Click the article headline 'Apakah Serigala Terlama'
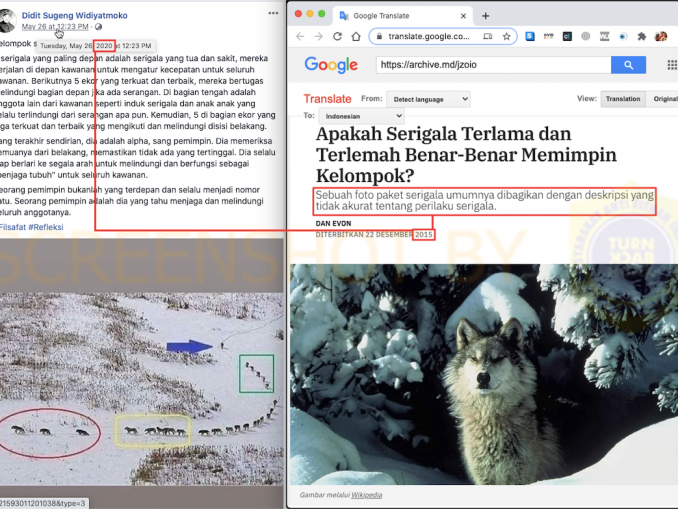The height and width of the screenshot is (509, 678). pyautogui.click(x=466, y=155)
